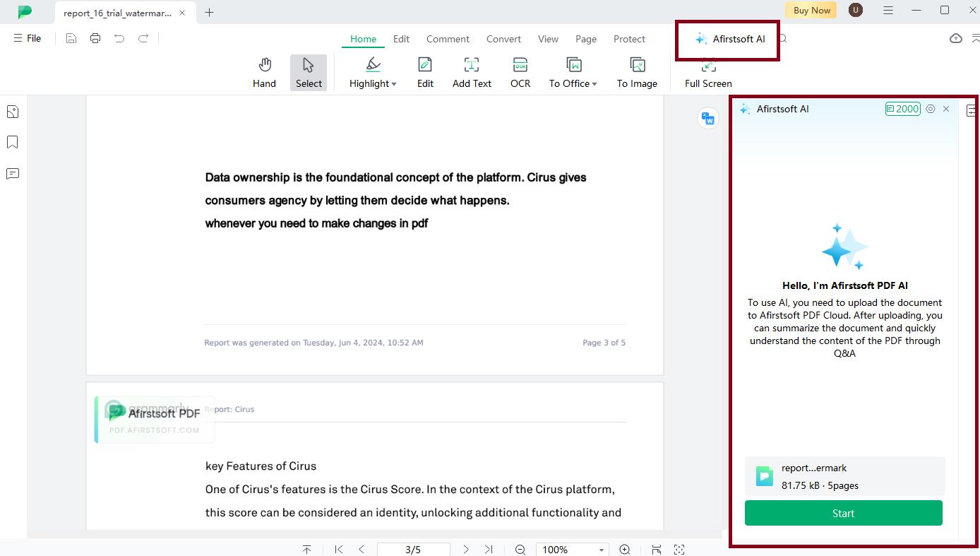The image size is (980, 556).
Task: Open the Convert tab
Action: [x=503, y=39]
